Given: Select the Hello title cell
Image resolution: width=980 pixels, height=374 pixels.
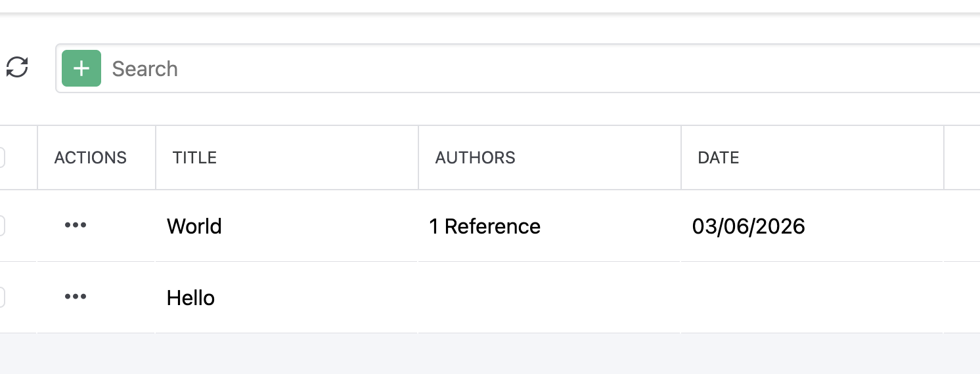Looking at the screenshot, I should pos(191,298).
